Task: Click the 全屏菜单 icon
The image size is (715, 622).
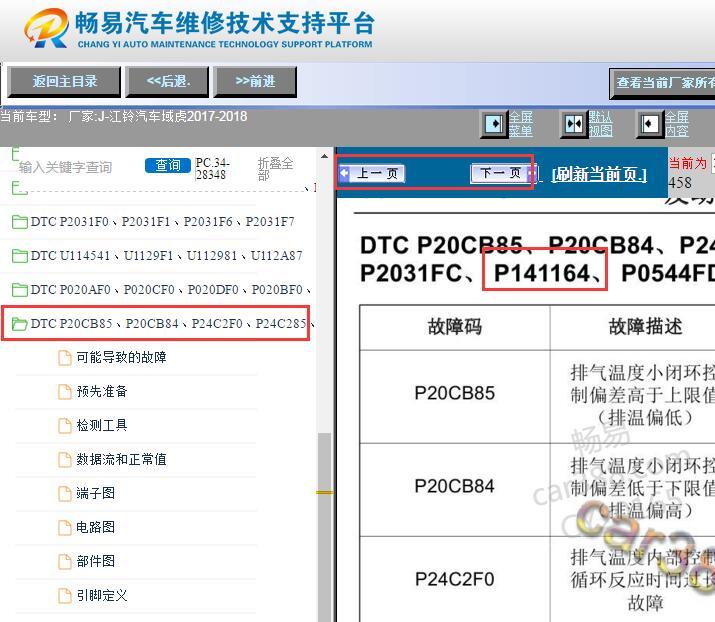Action: (x=494, y=124)
